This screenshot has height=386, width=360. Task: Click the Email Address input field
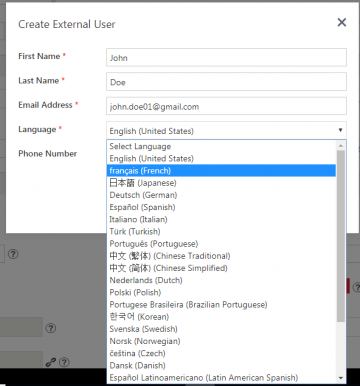[x=226, y=106]
